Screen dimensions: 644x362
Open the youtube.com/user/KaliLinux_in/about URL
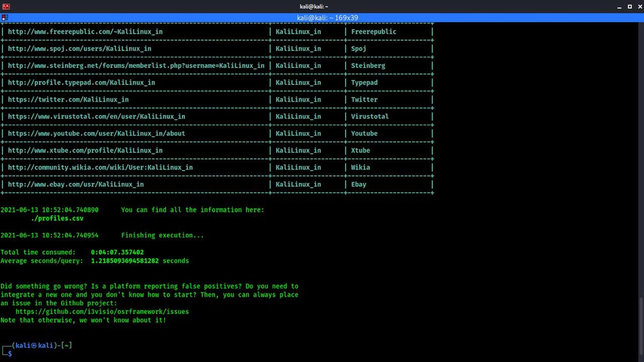click(x=97, y=134)
